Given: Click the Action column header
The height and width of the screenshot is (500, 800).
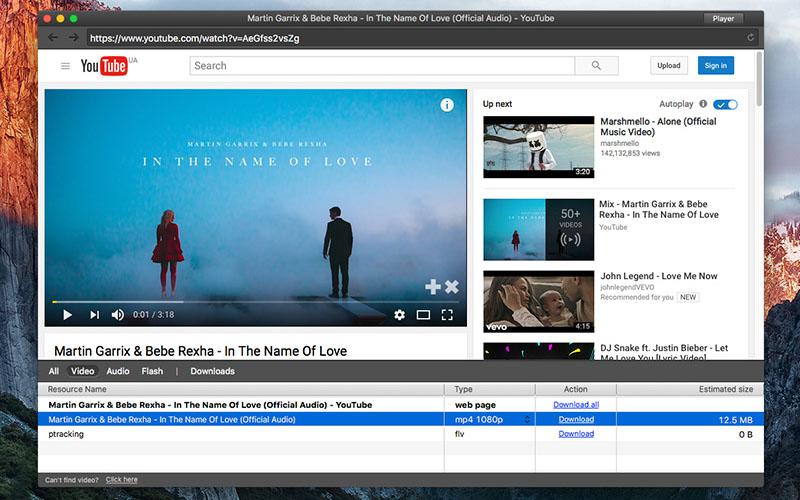Looking at the screenshot, I should coord(576,389).
